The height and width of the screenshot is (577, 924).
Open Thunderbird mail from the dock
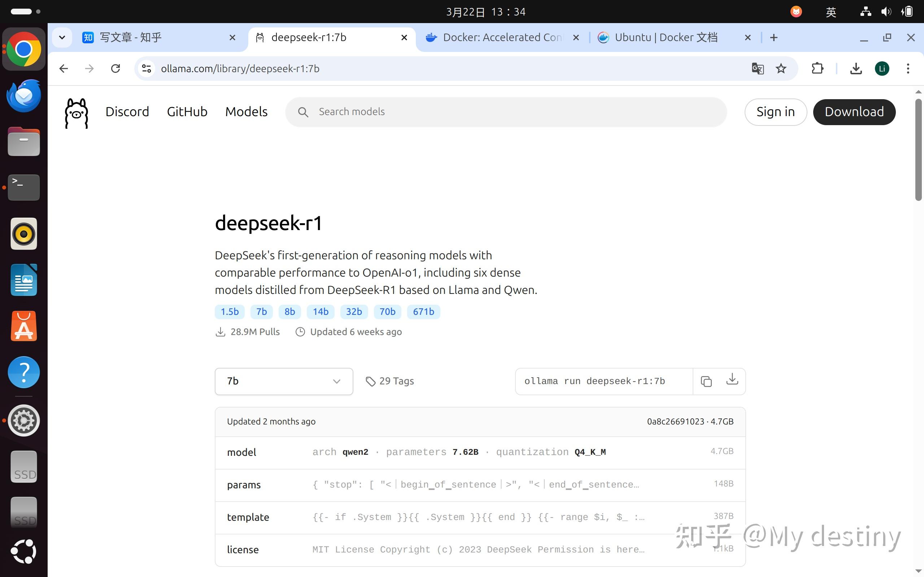pos(23,96)
